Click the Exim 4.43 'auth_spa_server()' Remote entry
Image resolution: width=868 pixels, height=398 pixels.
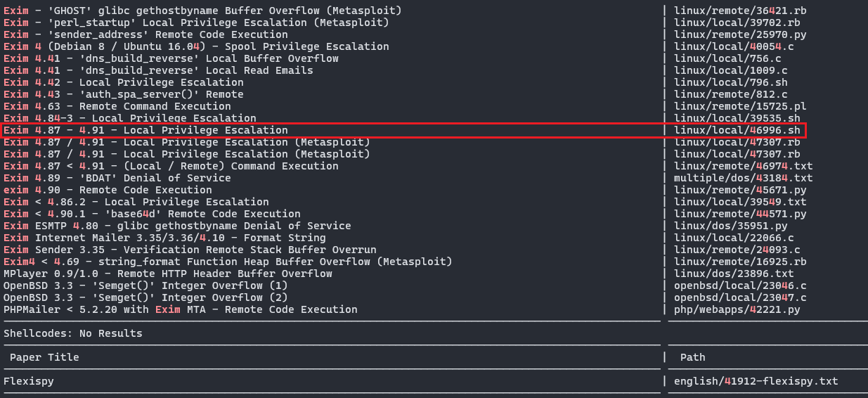[x=123, y=94]
